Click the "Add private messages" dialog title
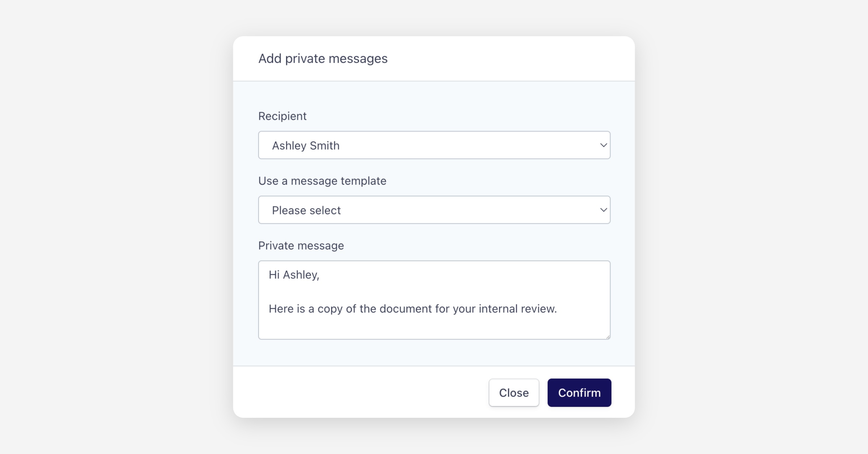The height and width of the screenshot is (454, 868). 323,59
